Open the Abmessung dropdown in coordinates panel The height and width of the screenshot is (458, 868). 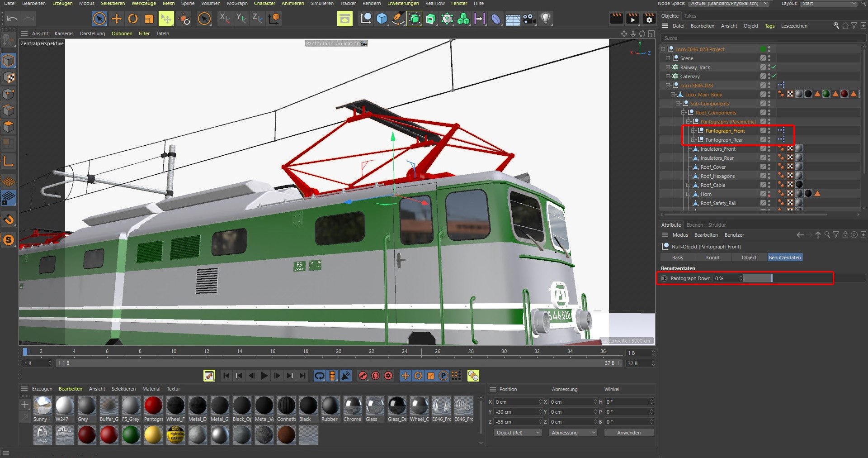click(572, 433)
